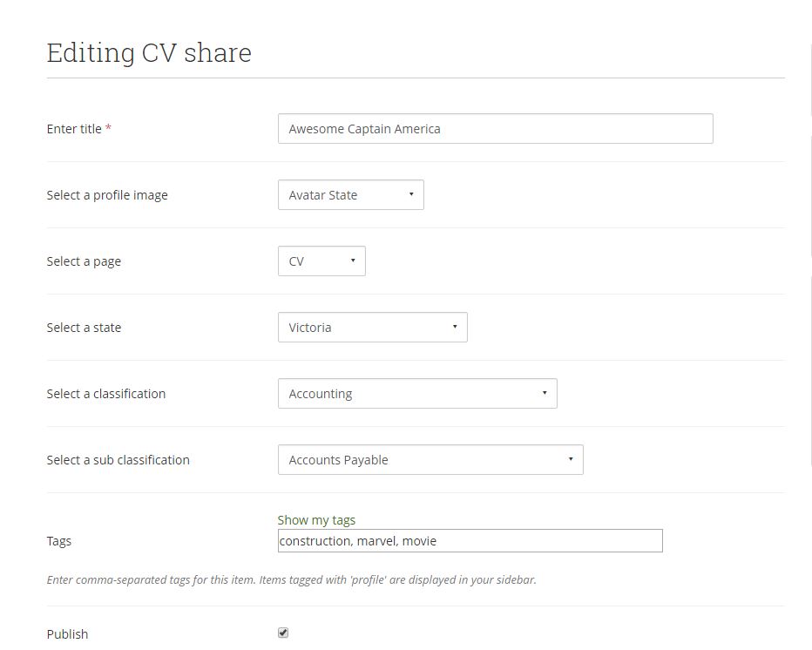Open the Victoria state dropdown
The image size is (812, 650).
[372, 328]
